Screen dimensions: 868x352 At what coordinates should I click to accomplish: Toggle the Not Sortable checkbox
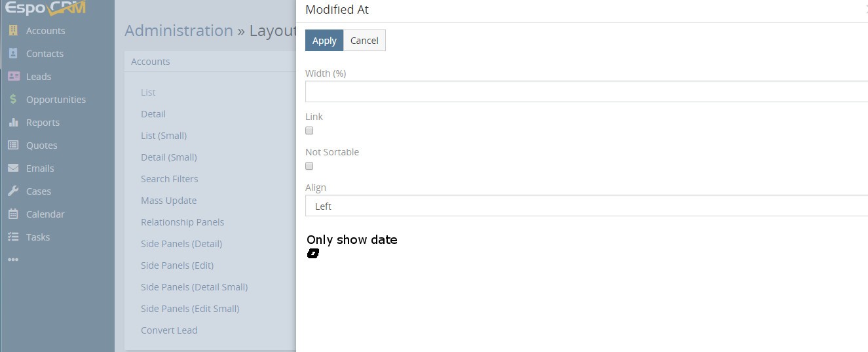pyautogui.click(x=309, y=166)
